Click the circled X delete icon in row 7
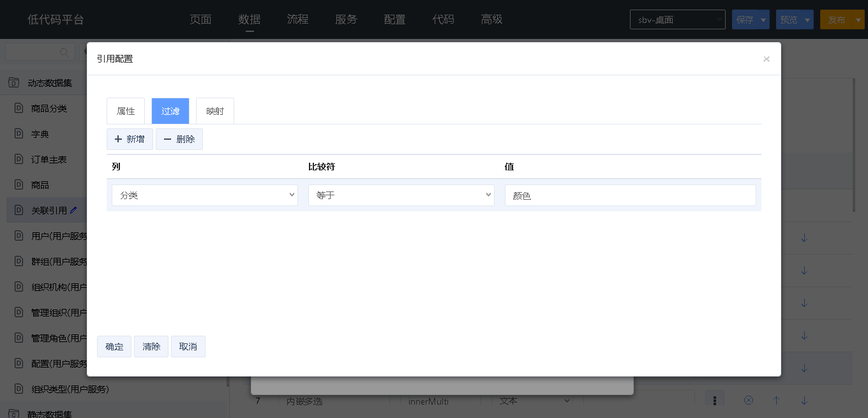868x418 pixels. coord(749,400)
